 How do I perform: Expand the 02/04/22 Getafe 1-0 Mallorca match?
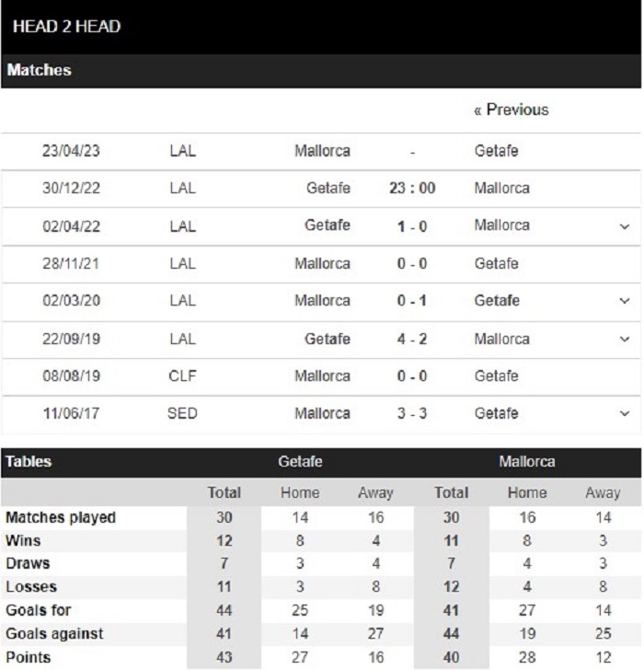click(x=625, y=226)
